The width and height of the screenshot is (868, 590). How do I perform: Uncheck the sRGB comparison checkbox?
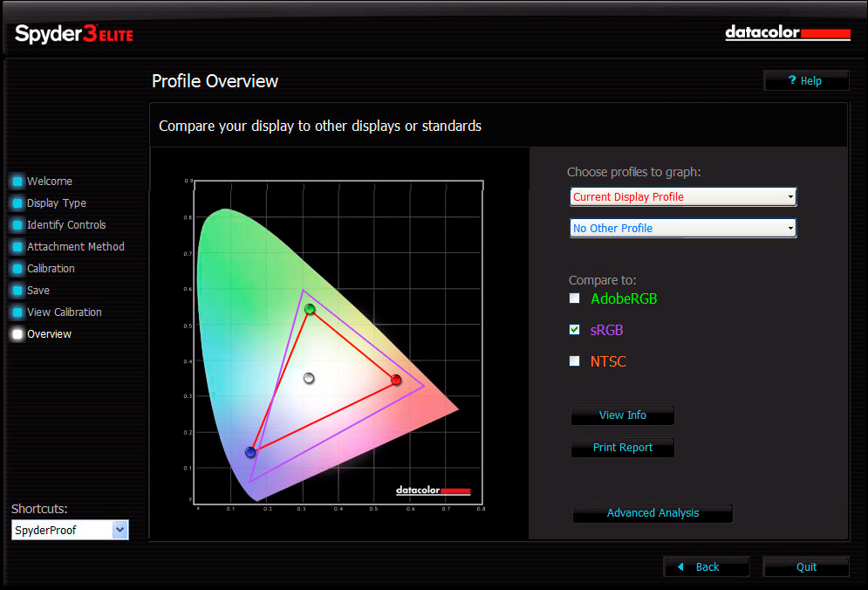[575, 330]
